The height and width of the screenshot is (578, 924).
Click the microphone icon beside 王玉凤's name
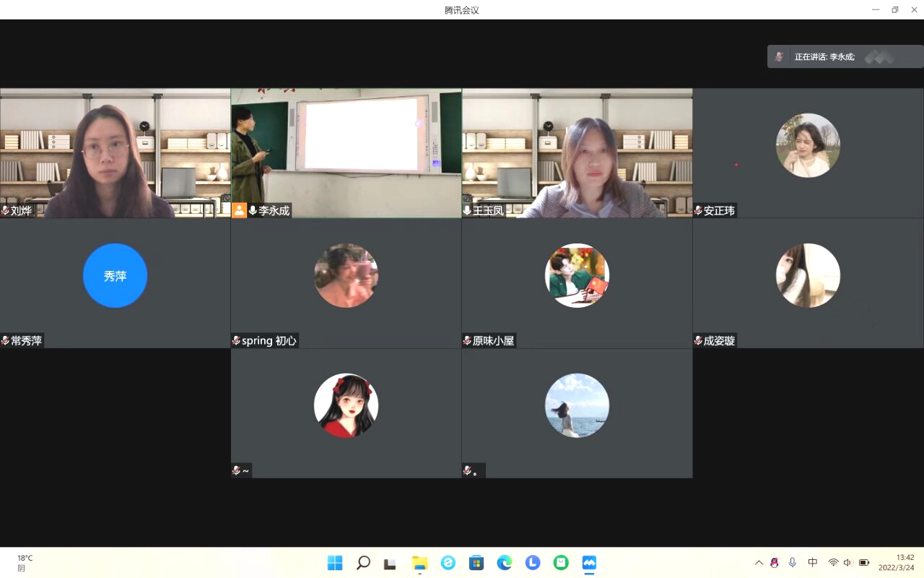(x=467, y=211)
